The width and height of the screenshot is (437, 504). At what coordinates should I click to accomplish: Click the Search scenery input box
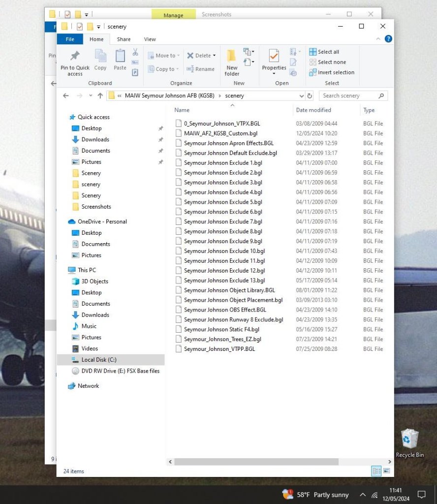tap(348, 96)
